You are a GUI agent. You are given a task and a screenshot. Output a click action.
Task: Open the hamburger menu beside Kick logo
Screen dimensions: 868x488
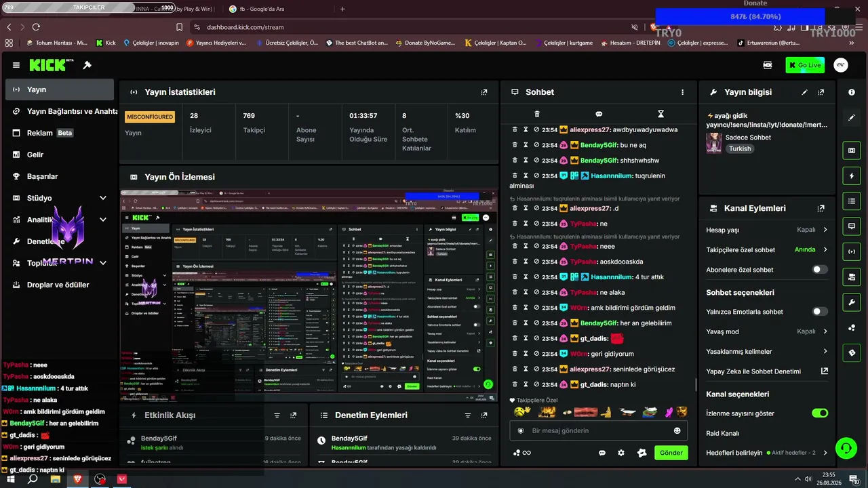point(16,65)
